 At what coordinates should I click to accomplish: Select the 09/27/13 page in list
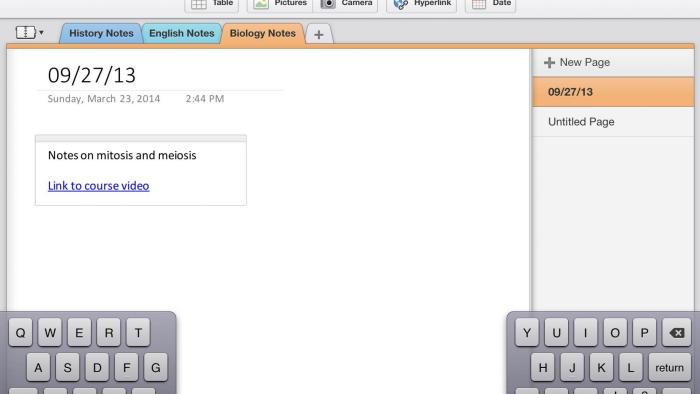613,92
